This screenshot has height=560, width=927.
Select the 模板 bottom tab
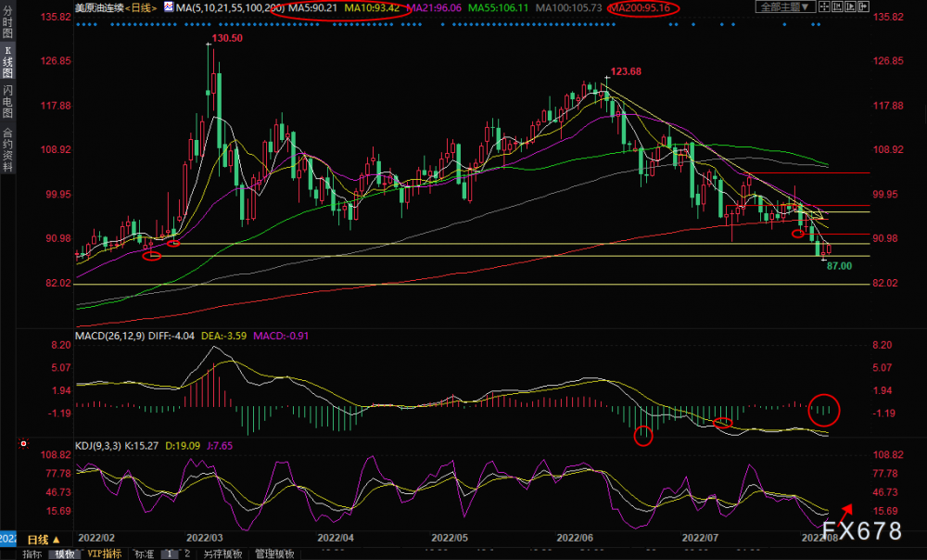point(65,554)
